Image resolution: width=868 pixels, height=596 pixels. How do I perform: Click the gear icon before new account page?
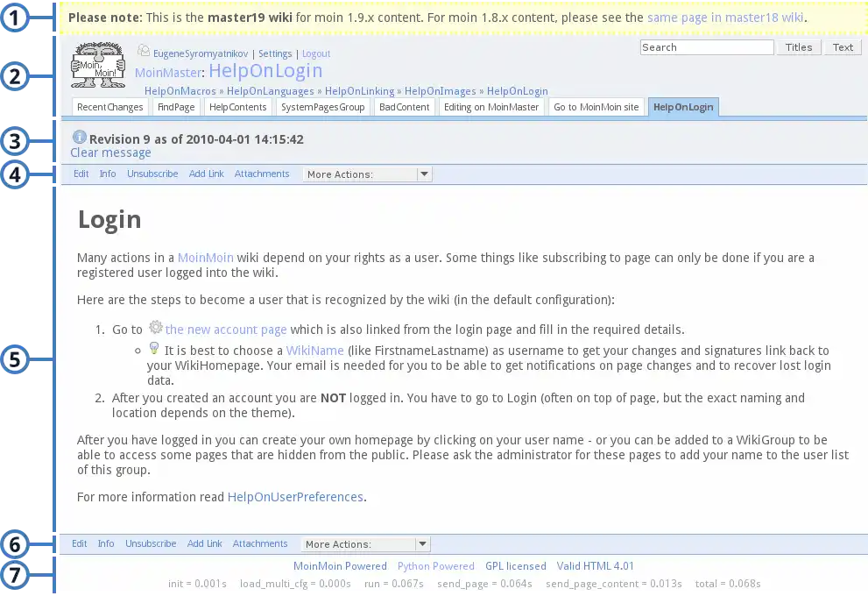[156, 327]
